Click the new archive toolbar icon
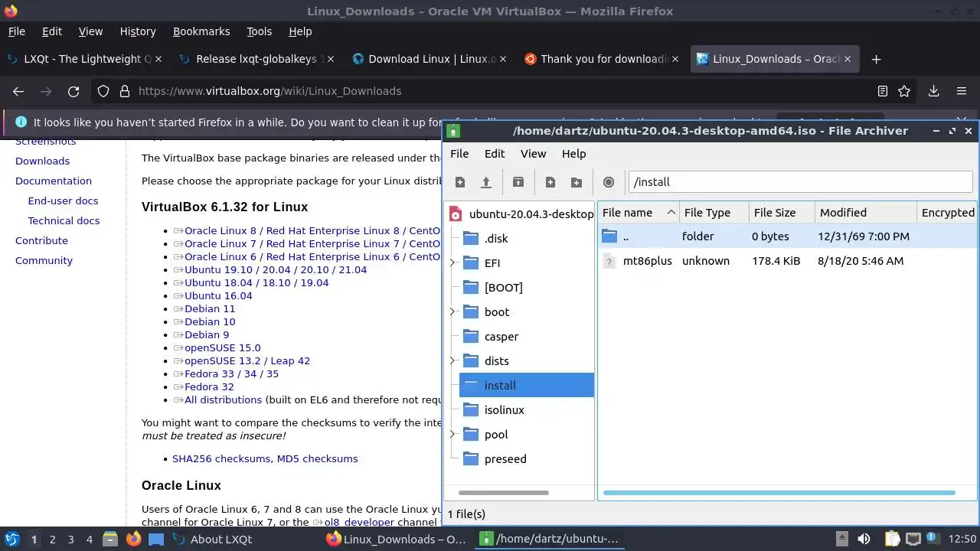This screenshot has height=551, width=980. (x=460, y=182)
